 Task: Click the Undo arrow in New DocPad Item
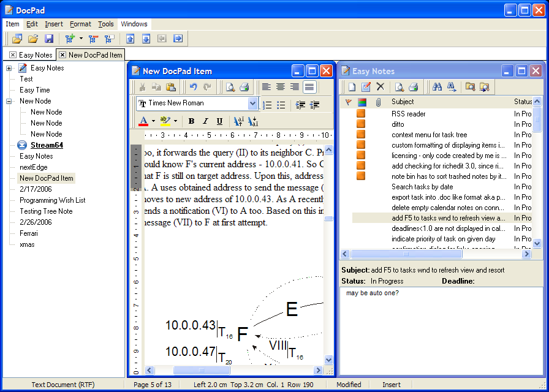click(193, 87)
